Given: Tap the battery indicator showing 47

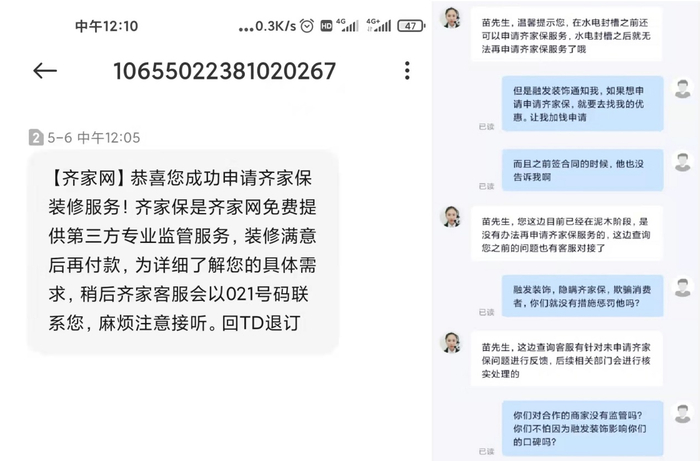Looking at the screenshot, I should [x=410, y=26].
